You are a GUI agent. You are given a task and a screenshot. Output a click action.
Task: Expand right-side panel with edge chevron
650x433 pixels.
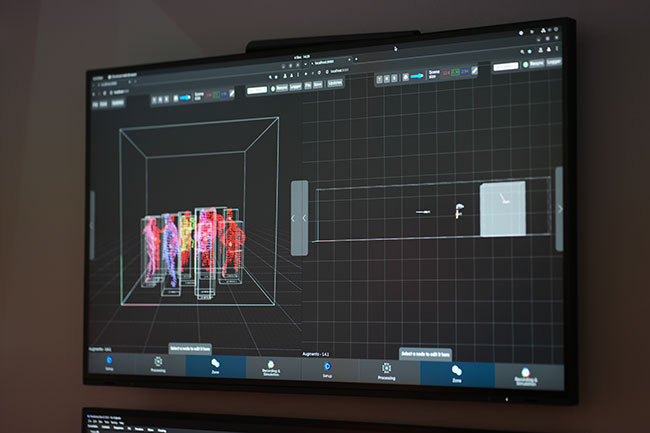point(559,208)
